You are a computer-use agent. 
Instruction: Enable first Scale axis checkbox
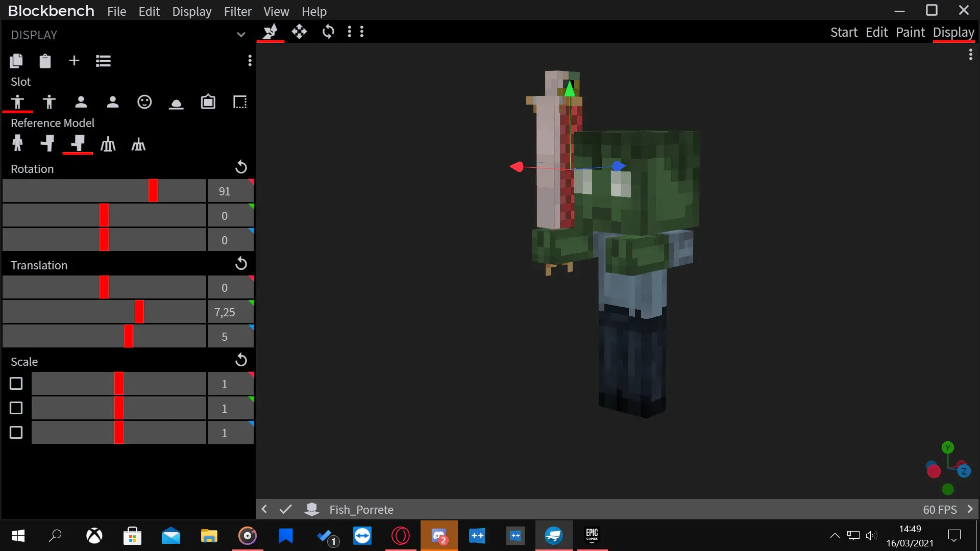[16, 383]
